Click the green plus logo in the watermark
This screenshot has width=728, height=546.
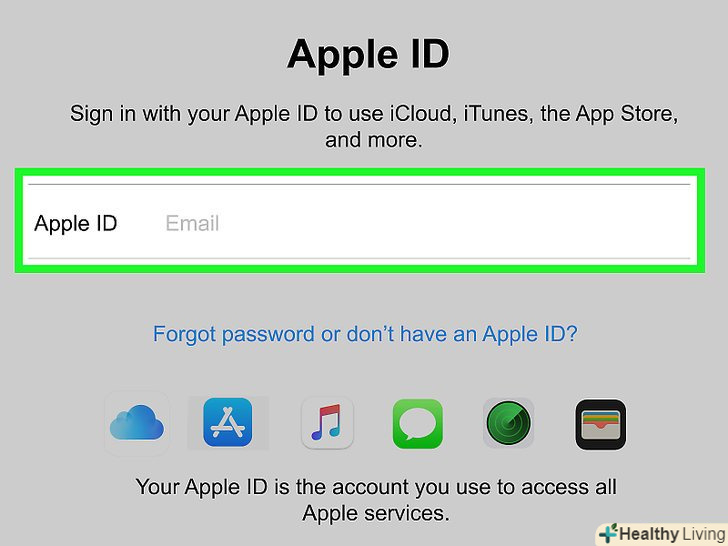pos(608,534)
